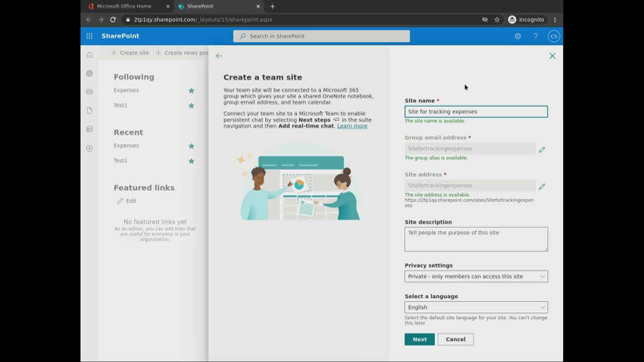
Task: Open Expenses site under Recent
Action: point(126,146)
